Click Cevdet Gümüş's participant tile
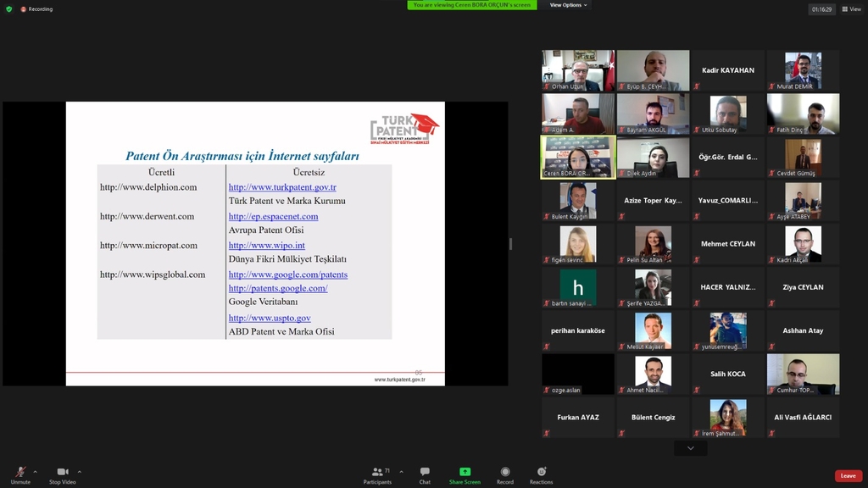 (x=804, y=157)
